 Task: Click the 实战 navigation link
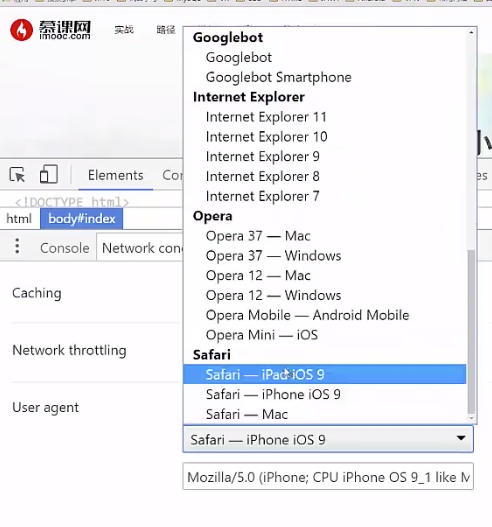pos(124,30)
